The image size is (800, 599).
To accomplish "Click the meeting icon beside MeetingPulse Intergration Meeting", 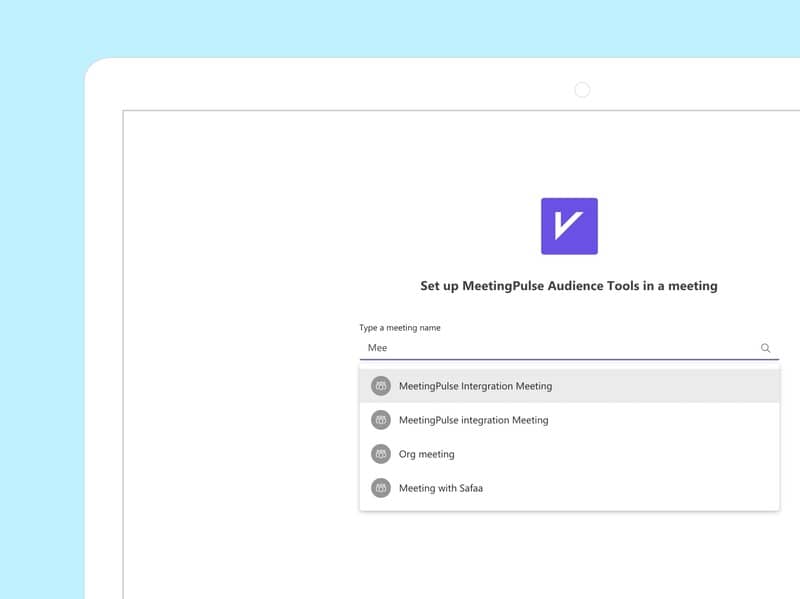I will point(380,385).
